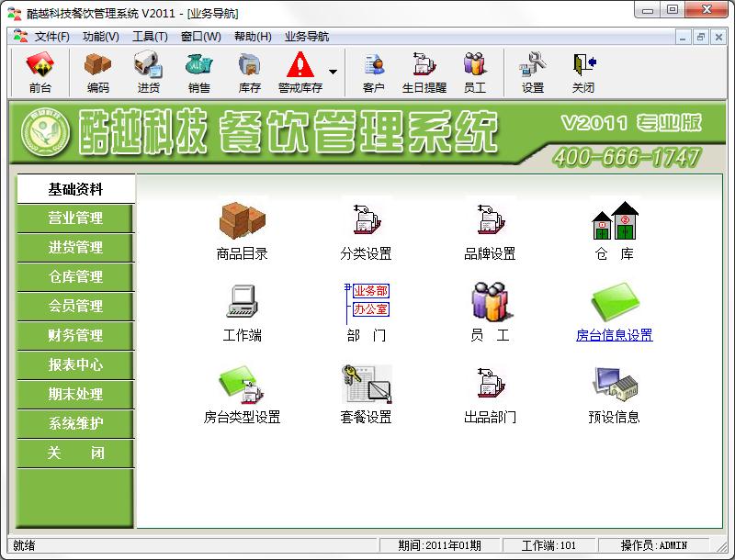Open the 客户 customer toolbar icon

click(x=374, y=73)
